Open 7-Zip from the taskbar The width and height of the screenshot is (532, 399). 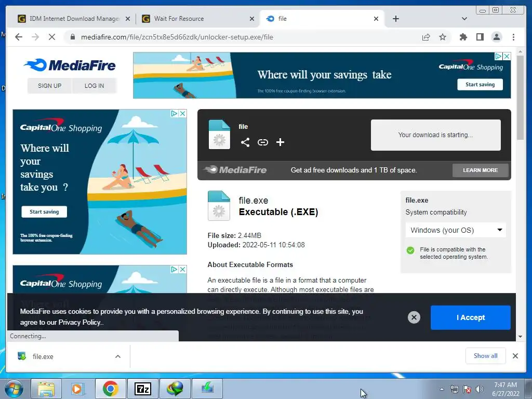142,389
